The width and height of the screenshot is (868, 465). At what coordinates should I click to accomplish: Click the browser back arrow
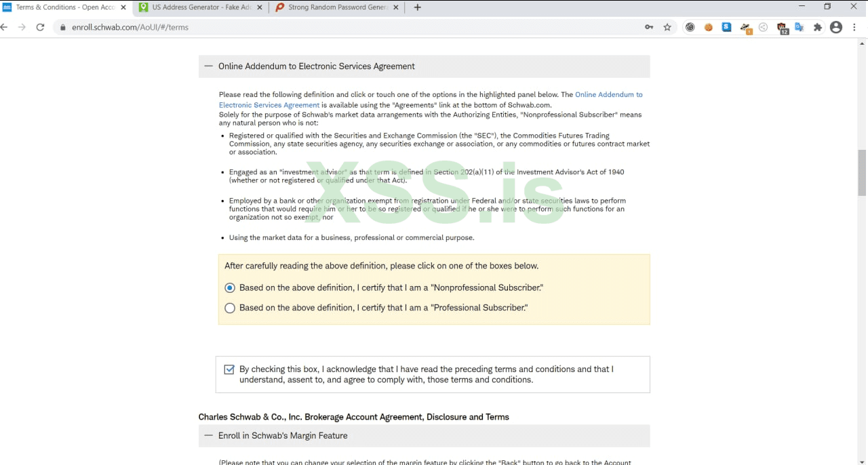coord(3,27)
